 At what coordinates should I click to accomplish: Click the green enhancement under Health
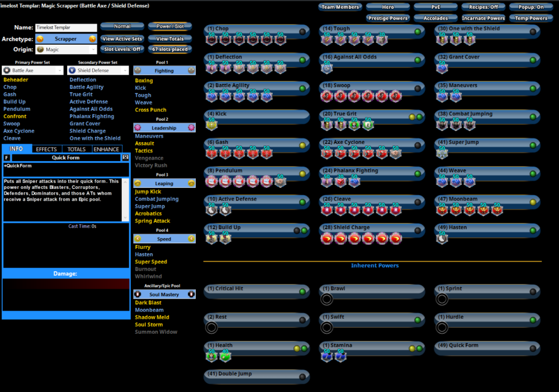click(225, 356)
